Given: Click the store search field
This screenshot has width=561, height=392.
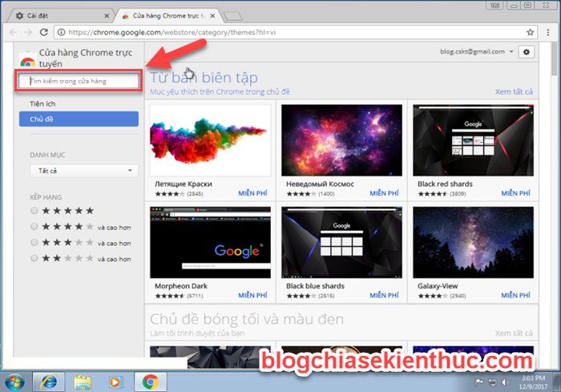Looking at the screenshot, I should click(79, 81).
